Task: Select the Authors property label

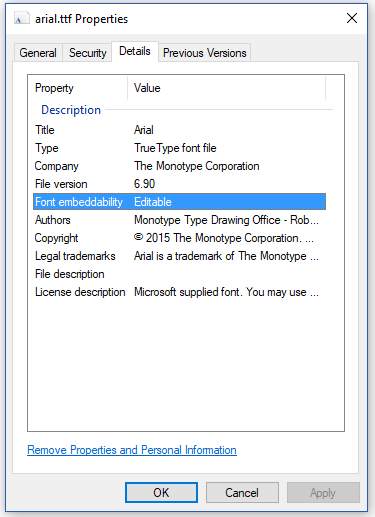Action: (x=53, y=220)
